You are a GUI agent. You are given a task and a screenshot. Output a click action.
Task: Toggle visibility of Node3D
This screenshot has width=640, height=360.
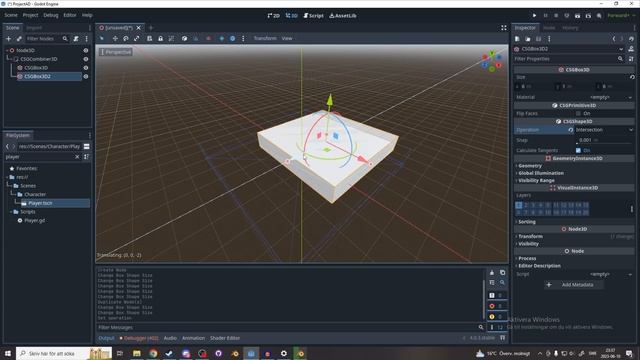[86, 51]
